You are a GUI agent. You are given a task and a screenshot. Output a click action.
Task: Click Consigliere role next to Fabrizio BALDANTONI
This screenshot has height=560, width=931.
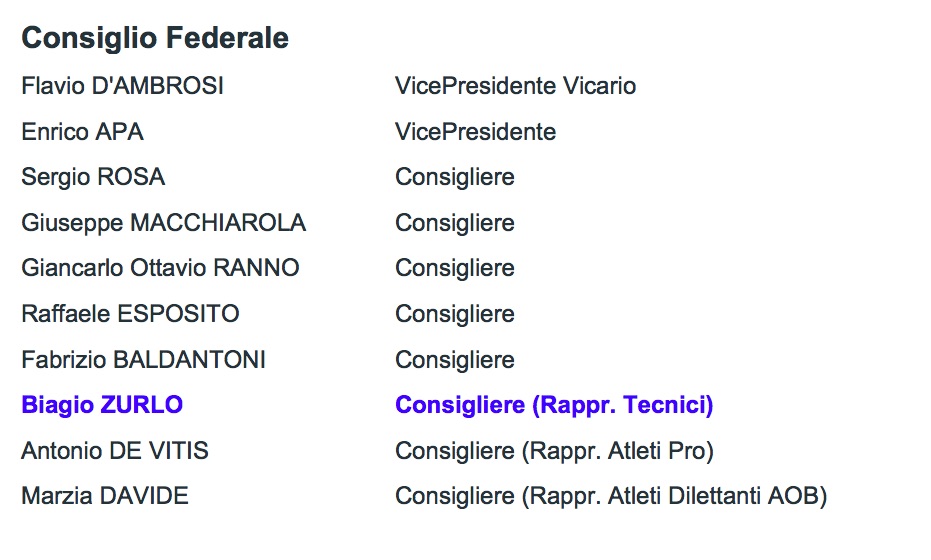[x=455, y=360]
